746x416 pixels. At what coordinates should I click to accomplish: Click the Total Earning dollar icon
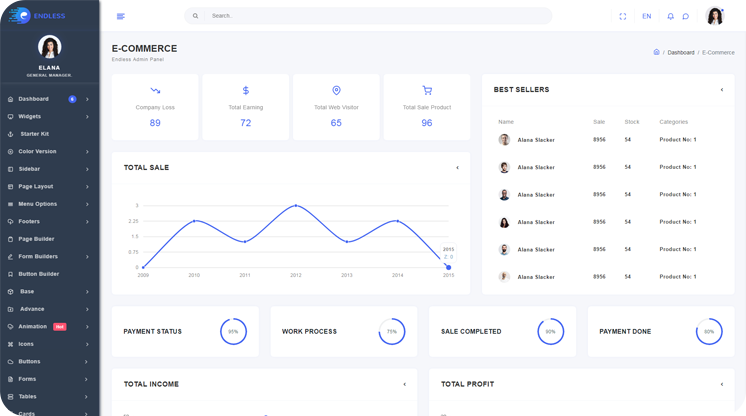click(246, 90)
